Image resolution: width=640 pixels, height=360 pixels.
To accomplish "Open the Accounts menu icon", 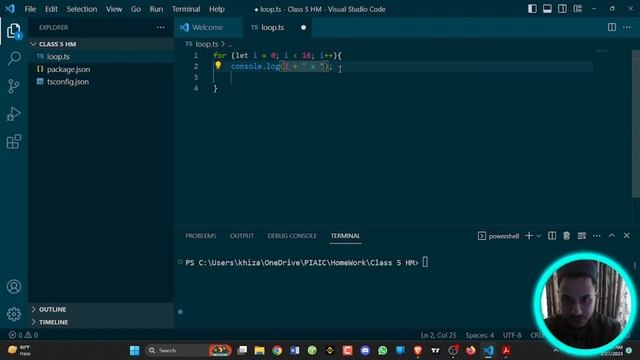I will pos(13,287).
